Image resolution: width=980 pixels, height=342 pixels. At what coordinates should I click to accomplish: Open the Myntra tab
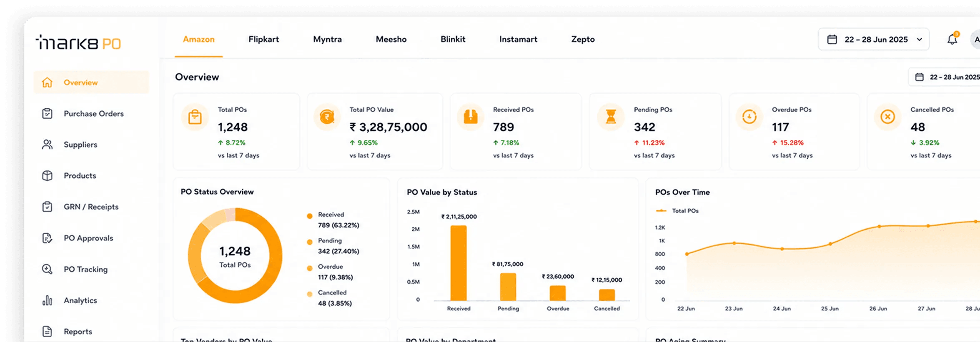click(x=328, y=40)
